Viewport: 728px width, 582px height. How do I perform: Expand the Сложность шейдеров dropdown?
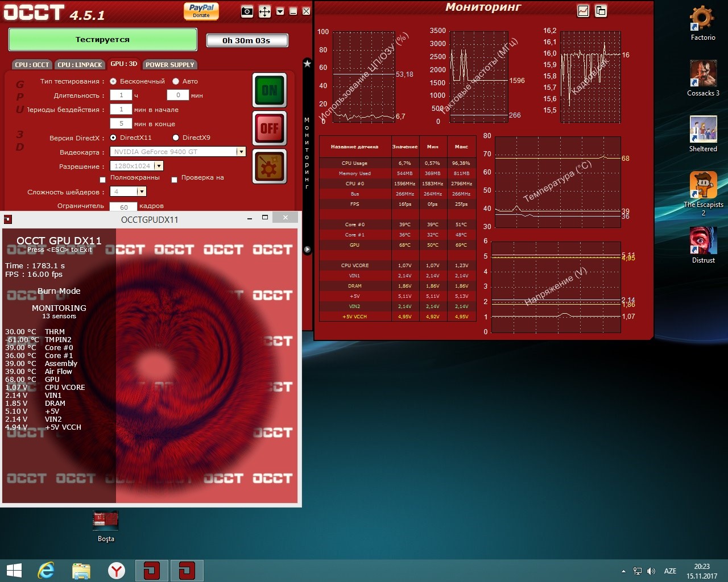[142, 192]
